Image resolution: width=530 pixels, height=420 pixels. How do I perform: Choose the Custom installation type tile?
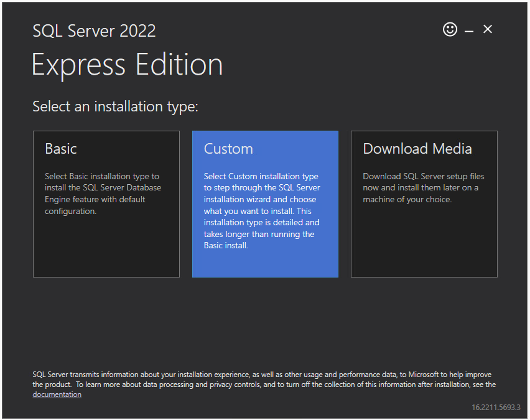(265, 203)
